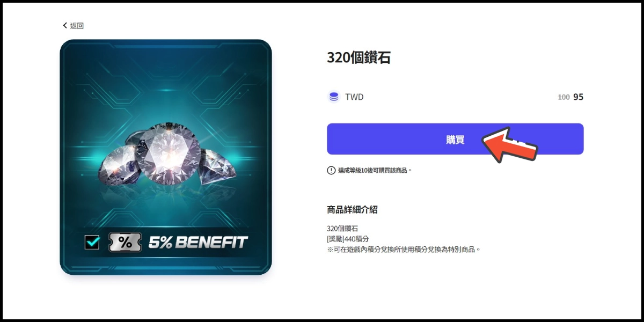Click the struck-through original price 100

coord(563,97)
